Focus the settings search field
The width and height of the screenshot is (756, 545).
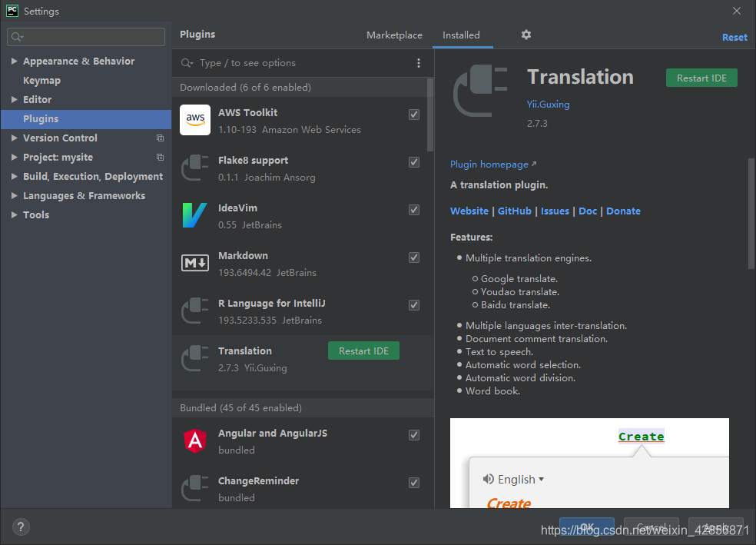(x=86, y=37)
